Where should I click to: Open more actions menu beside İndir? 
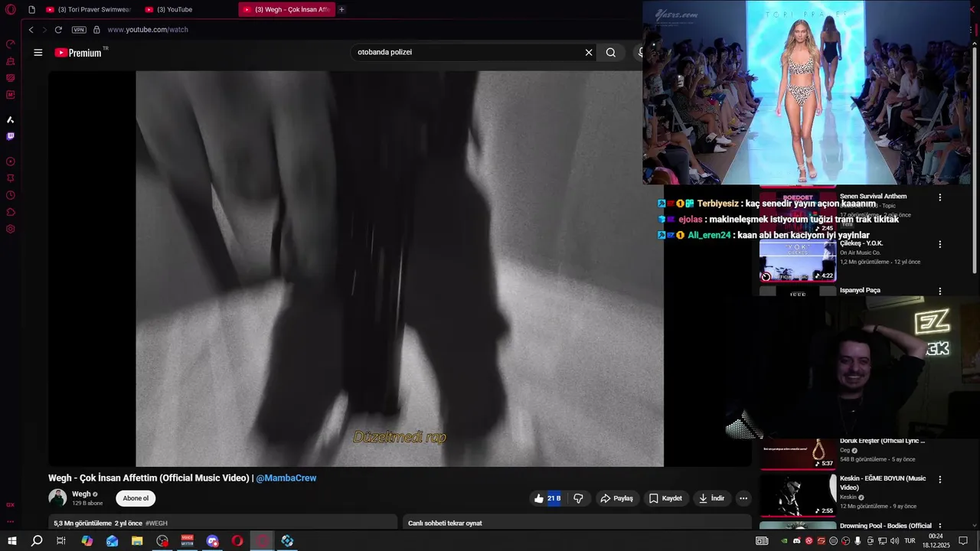[743, 498]
